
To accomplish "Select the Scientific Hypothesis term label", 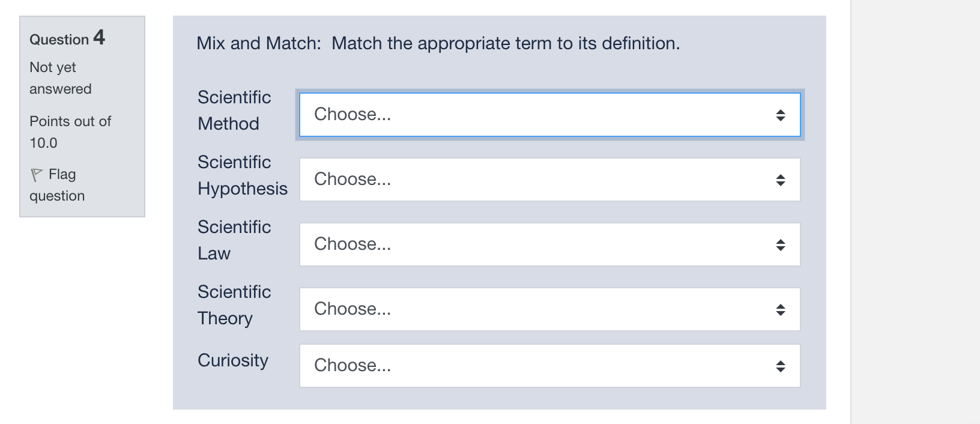I will 242,175.
